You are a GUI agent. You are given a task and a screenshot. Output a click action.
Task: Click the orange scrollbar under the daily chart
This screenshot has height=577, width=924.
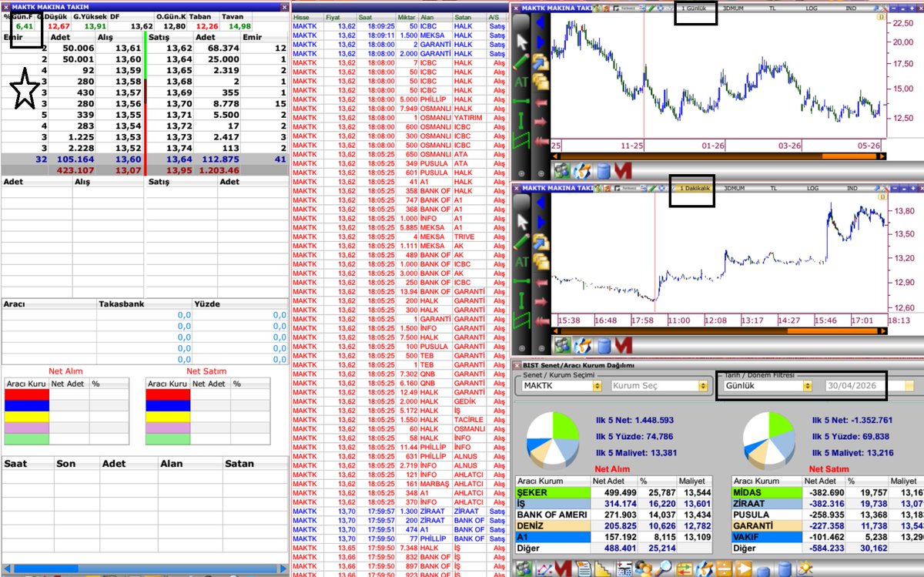pos(849,156)
